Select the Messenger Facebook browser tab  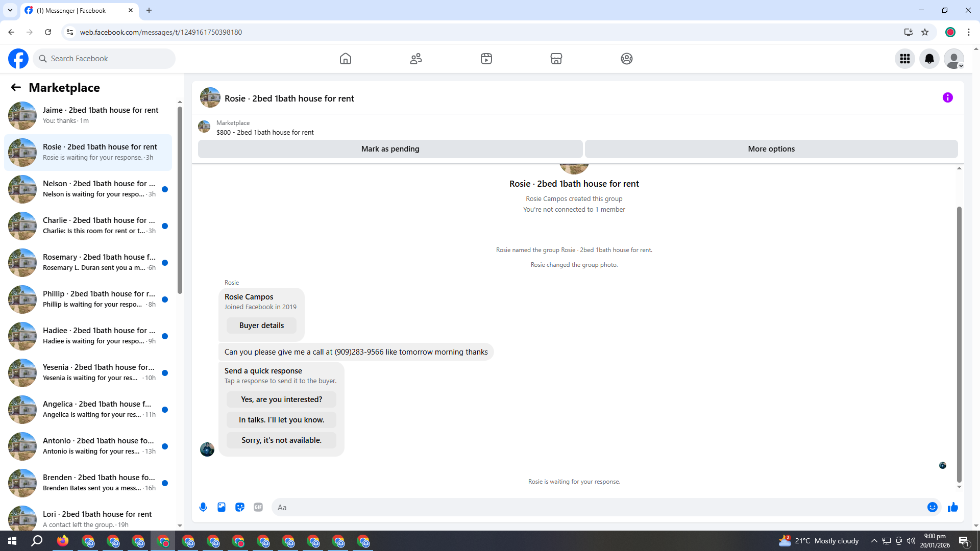point(79,11)
